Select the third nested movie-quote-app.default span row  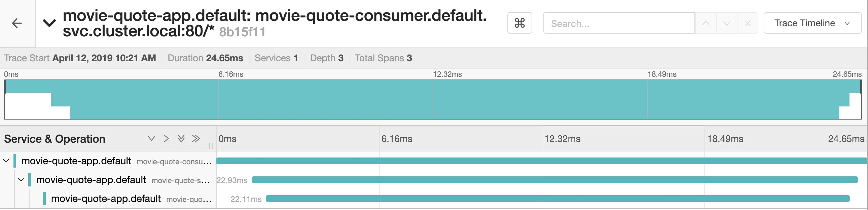(106, 199)
